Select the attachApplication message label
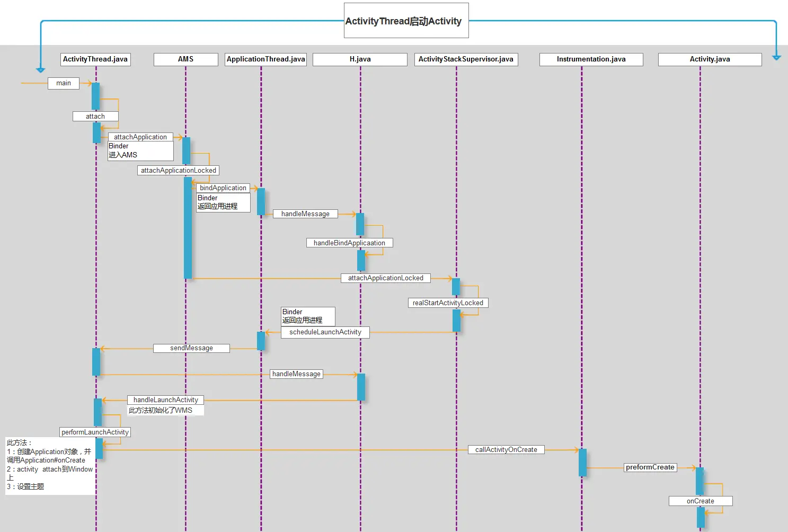Image resolution: width=788 pixels, height=532 pixels. click(x=140, y=137)
